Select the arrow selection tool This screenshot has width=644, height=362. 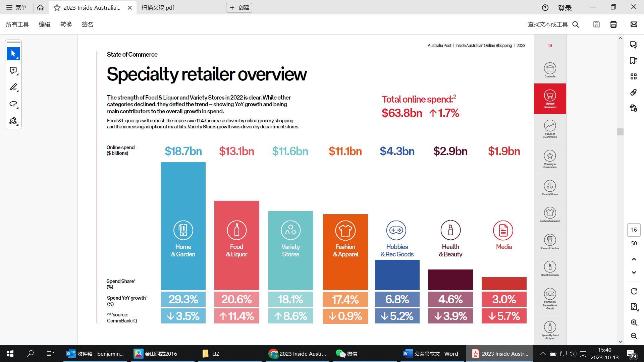(13, 54)
